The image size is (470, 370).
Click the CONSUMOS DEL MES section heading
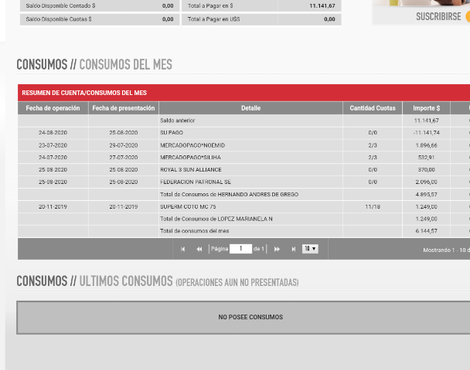pos(126,64)
